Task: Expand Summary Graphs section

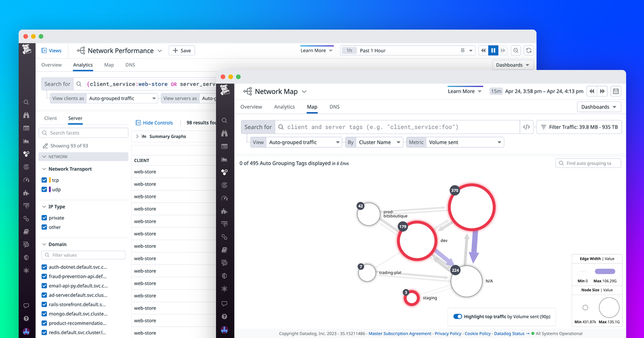Action: point(137,136)
